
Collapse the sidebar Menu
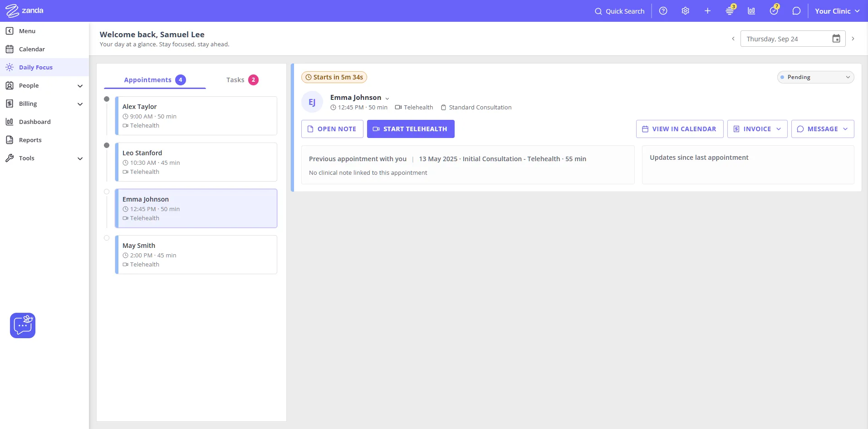(44, 31)
